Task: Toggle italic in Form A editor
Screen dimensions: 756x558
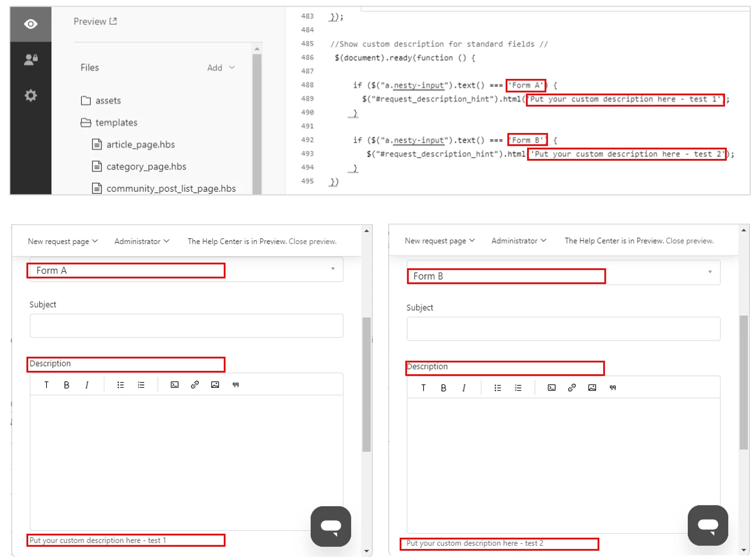Action: (x=87, y=385)
